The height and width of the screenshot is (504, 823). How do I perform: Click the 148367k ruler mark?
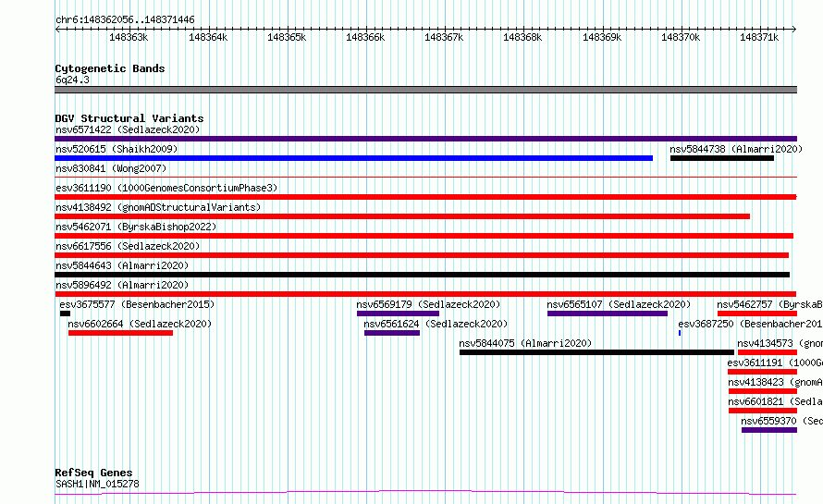tap(444, 37)
